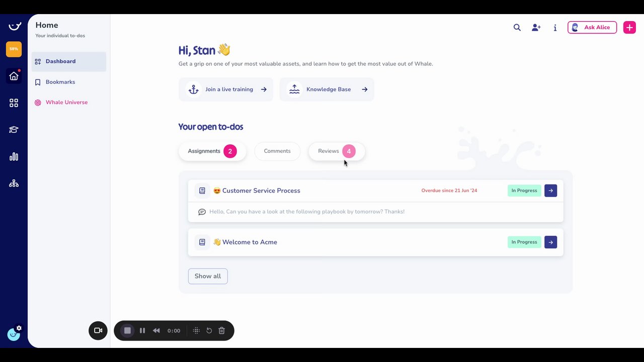Switch to the Reviews tab
Viewport: 644px width, 362px height.
[337, 151]
